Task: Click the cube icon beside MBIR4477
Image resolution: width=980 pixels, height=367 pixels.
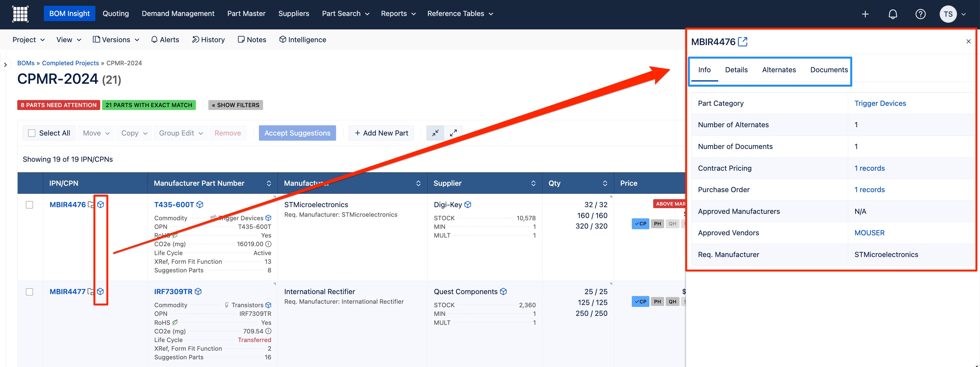Action: 100,292
